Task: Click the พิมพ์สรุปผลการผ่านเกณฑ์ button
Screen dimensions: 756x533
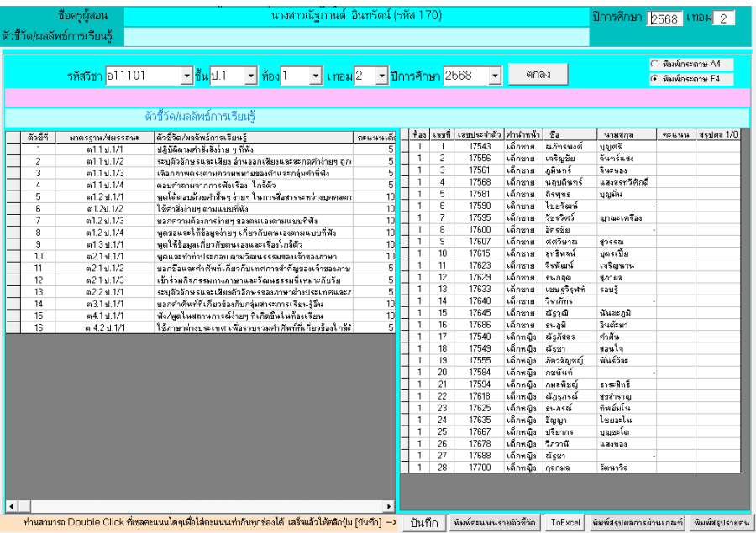Action: point(638,523)
